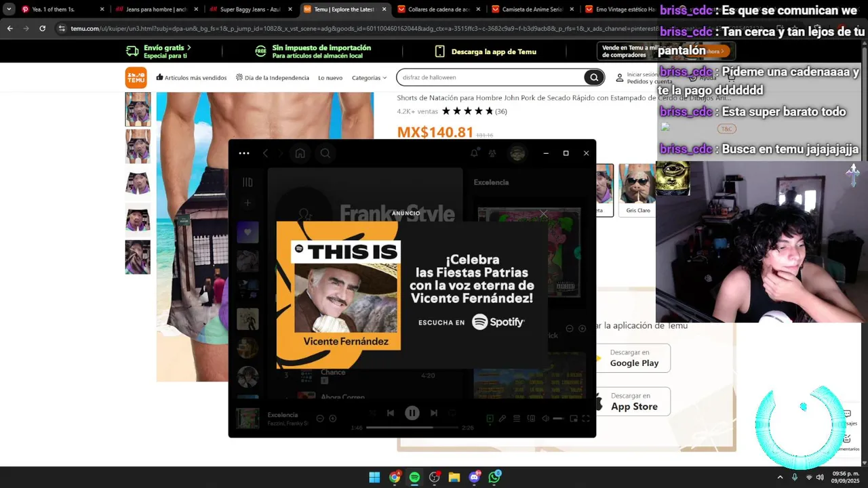Open the 36 reviews star rating
Image resolution: width=868 pixels, height=488 pixels.
coord(474,111)
